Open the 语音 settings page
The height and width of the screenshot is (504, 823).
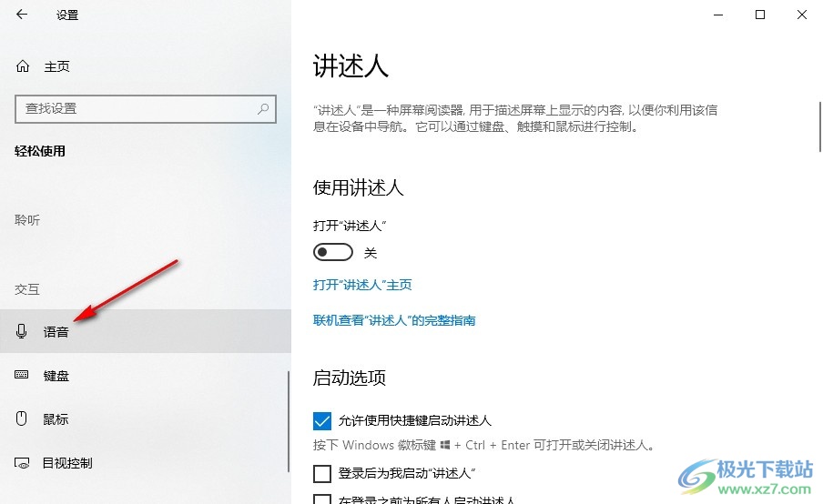point(146,331)
